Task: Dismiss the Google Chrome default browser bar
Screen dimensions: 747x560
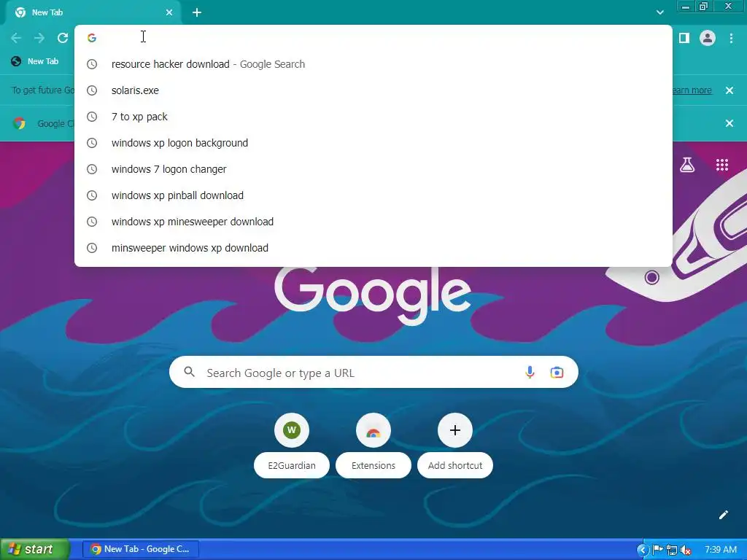Action: pos(729,123)
